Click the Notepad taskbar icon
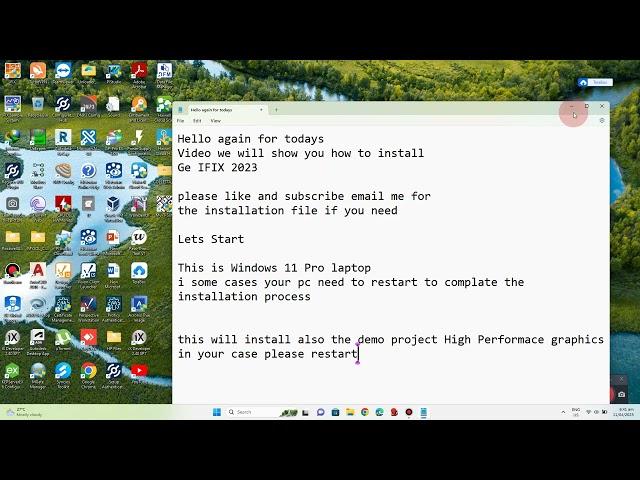The image size is (640, 480). (424, 412)
